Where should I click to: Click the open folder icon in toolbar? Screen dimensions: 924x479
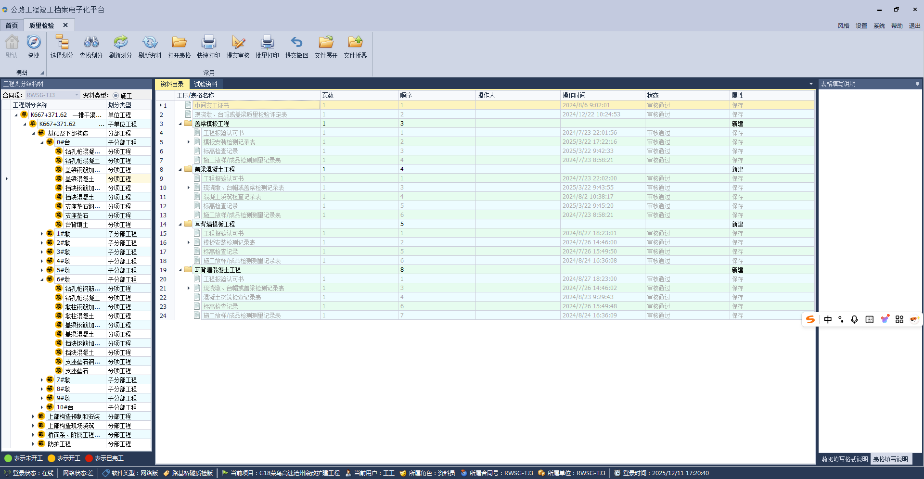180,42
